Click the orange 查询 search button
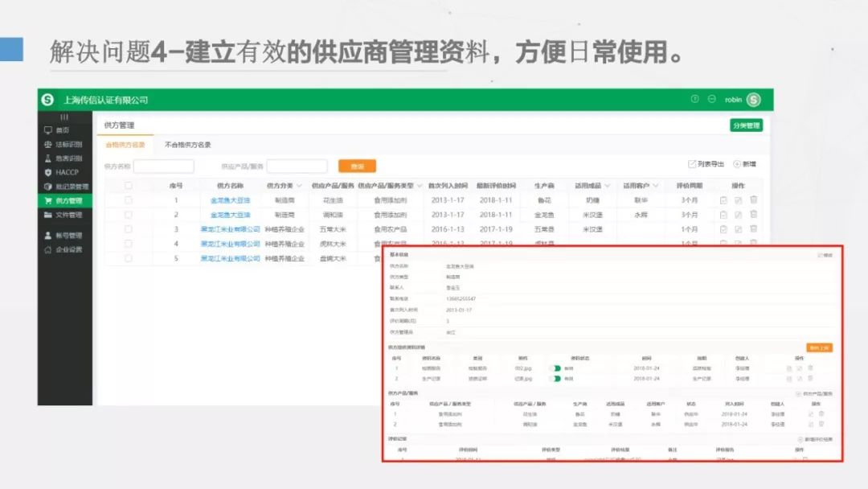 pos(357,166)
